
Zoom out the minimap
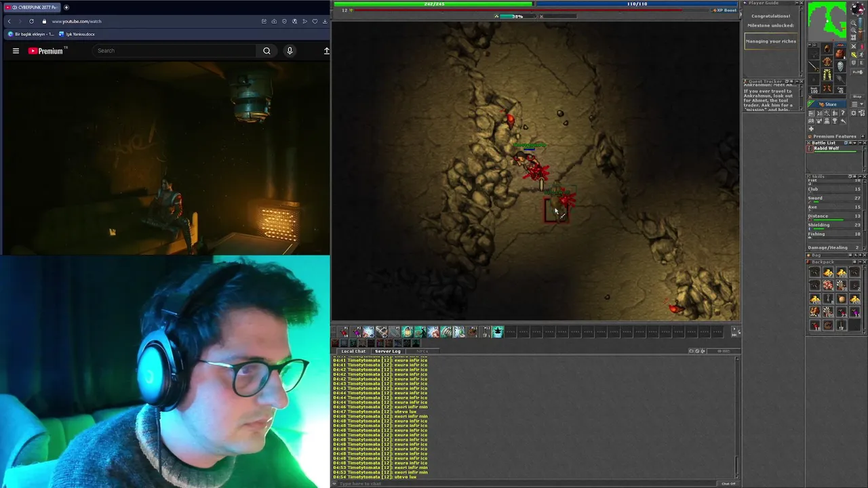click(854, 23)
